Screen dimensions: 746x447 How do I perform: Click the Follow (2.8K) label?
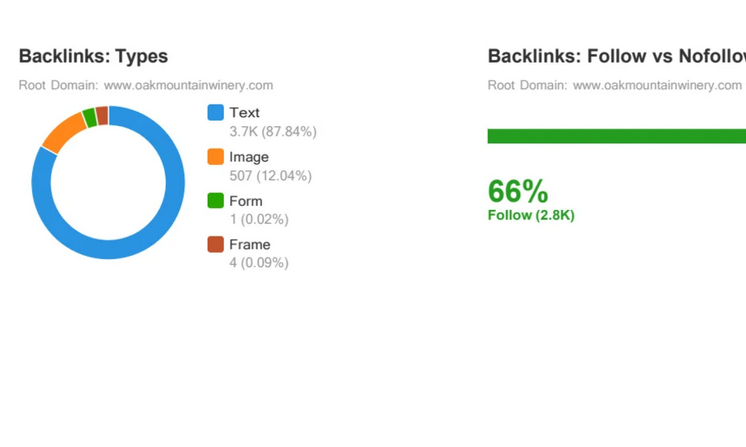tap(531, 215)
